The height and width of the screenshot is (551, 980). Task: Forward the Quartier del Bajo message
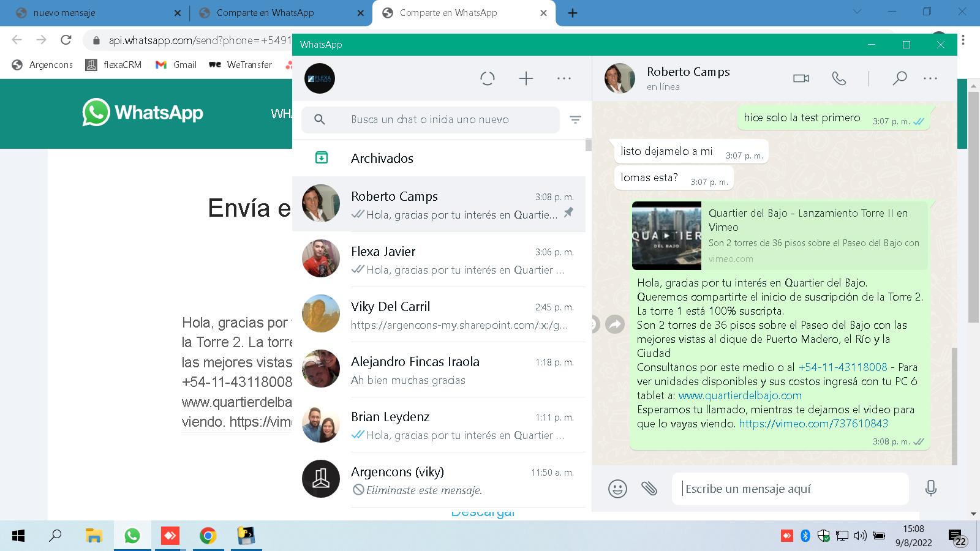click(x=614, y=324)
